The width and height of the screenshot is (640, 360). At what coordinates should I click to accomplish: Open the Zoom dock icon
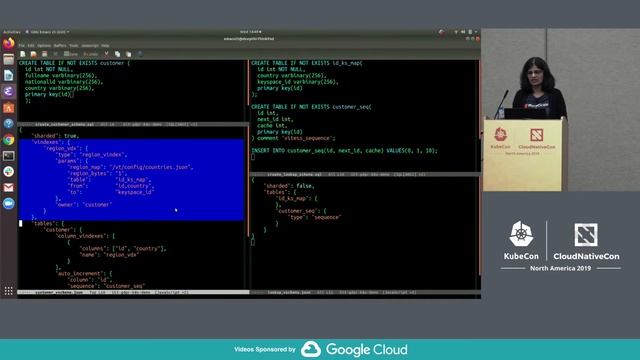9,204
